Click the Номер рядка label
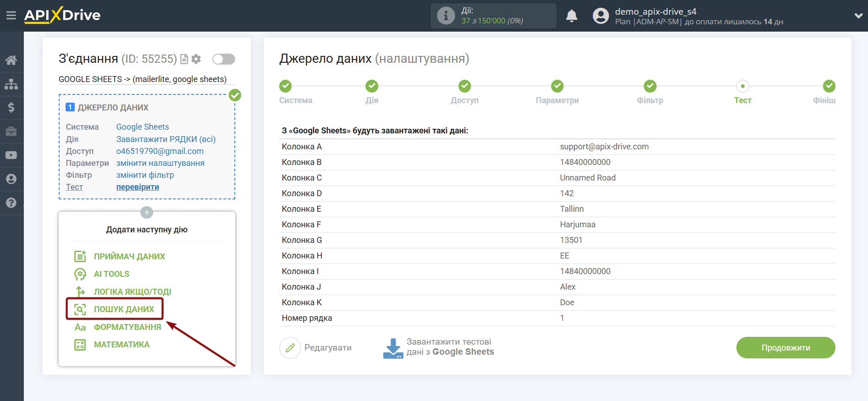Viewport: 868px width, 401px height. (307, 318)
